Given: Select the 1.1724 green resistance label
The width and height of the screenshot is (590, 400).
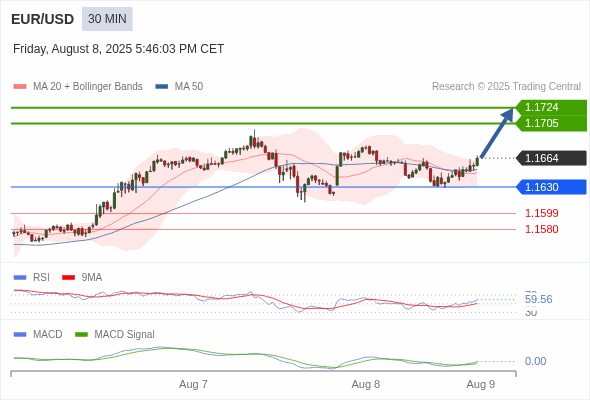Looking at the screenshot, I should [x=551, y=107].
